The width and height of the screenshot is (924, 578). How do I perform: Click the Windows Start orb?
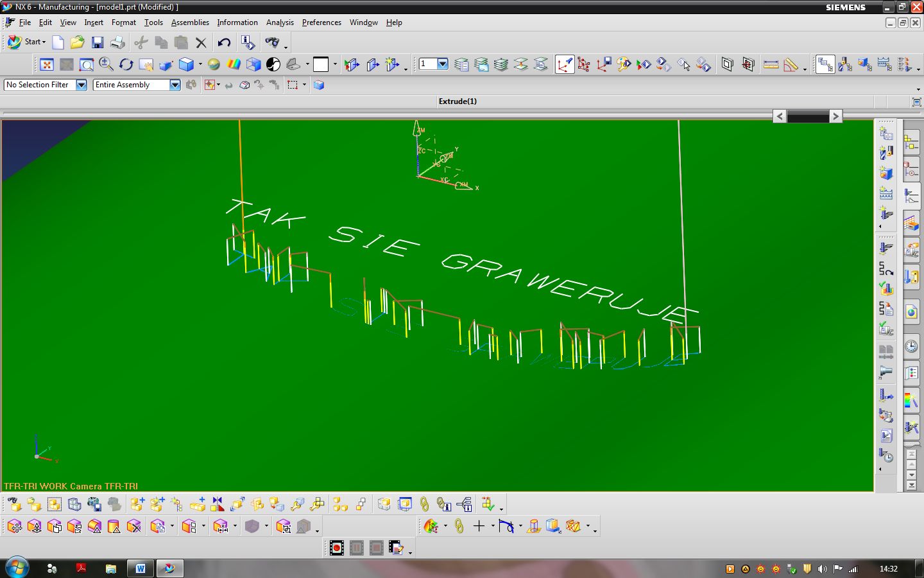[17, 568]
